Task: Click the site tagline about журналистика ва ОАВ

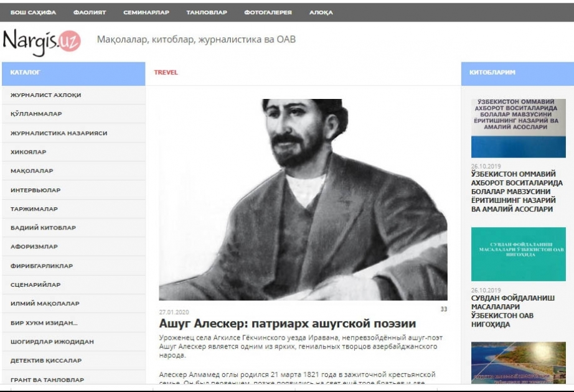Action: pos(196,40)
